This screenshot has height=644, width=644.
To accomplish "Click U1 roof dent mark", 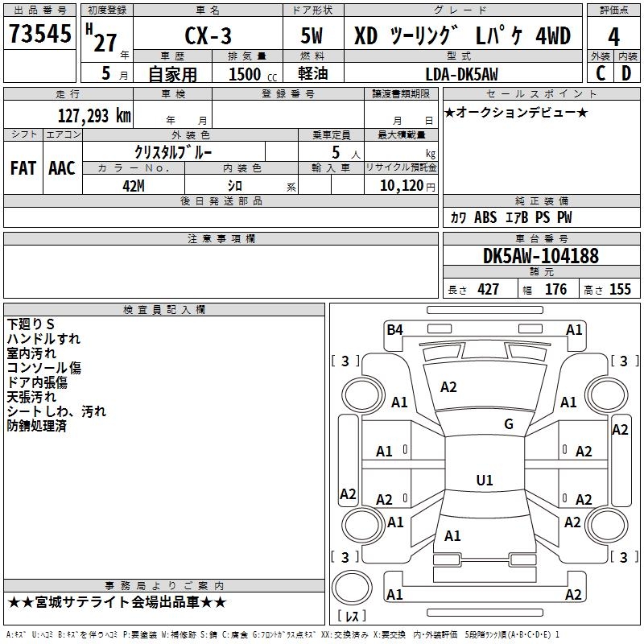I will (x=485, y=480).
